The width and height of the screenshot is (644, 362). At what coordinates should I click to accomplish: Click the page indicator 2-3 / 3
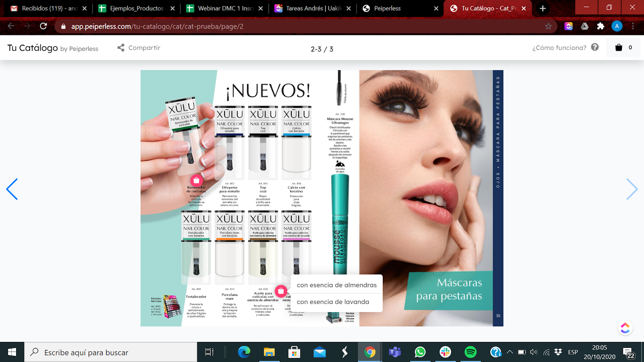[x=322, y=49]
